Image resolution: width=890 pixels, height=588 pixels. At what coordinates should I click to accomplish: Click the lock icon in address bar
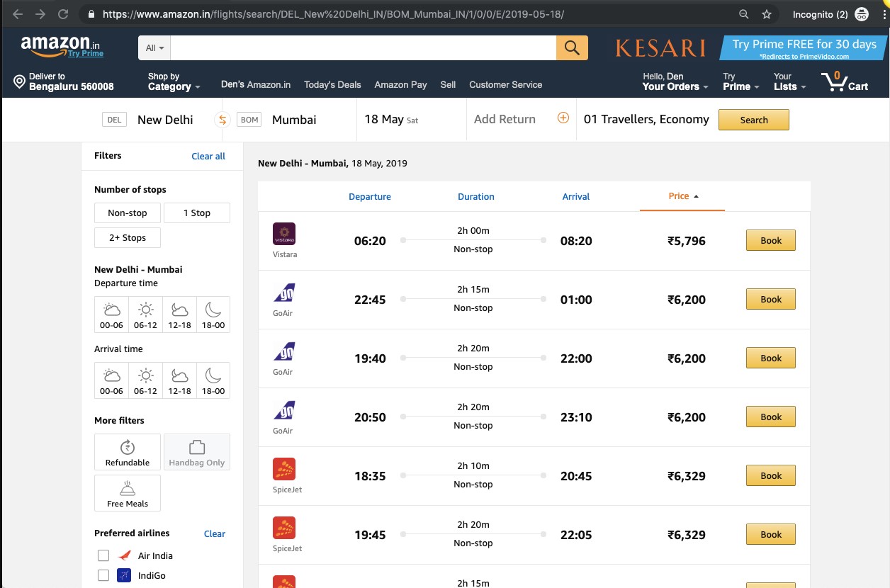tap(90, 14)
